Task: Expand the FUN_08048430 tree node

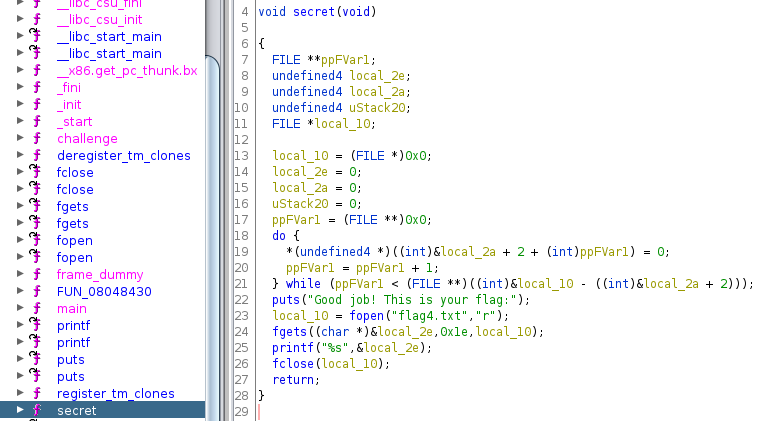Action: (x=20, y=290)
